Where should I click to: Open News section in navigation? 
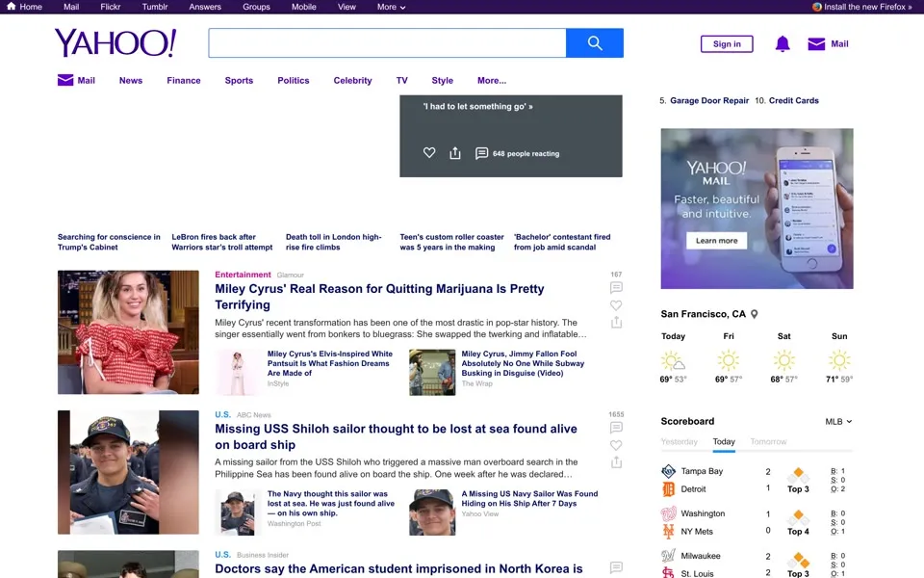click(131, 80)
